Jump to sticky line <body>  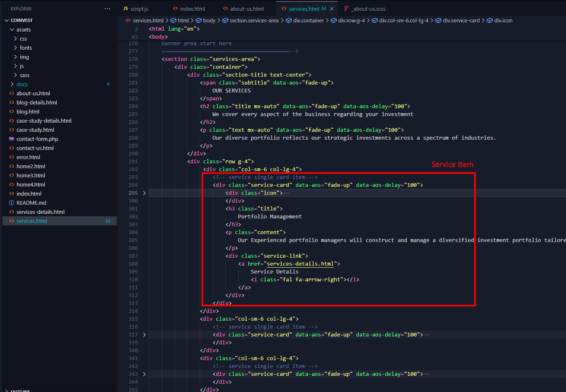[x=158, y=36]
